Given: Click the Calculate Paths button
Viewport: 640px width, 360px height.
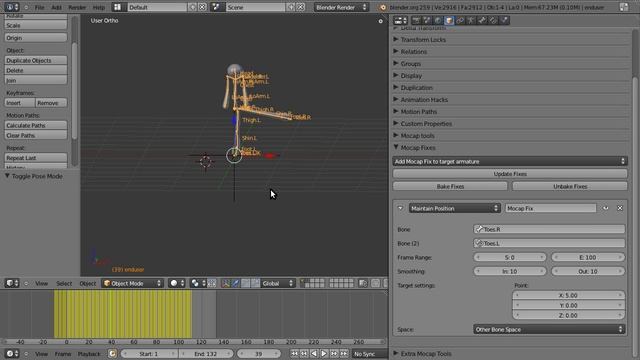Looking at the screenshot, I should click(x=36, y=125).
